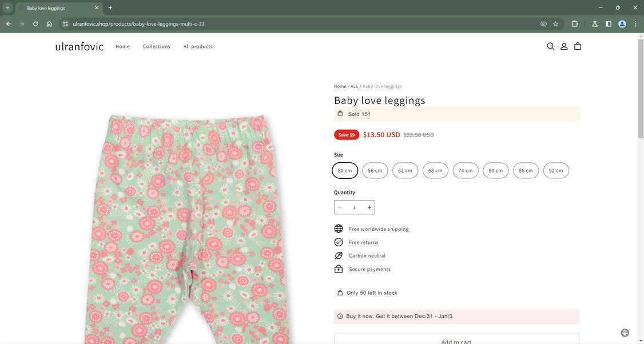The image size is (644, 344).
Task: Open the store search
Action: pyautogui.click(x=550, y=46)
